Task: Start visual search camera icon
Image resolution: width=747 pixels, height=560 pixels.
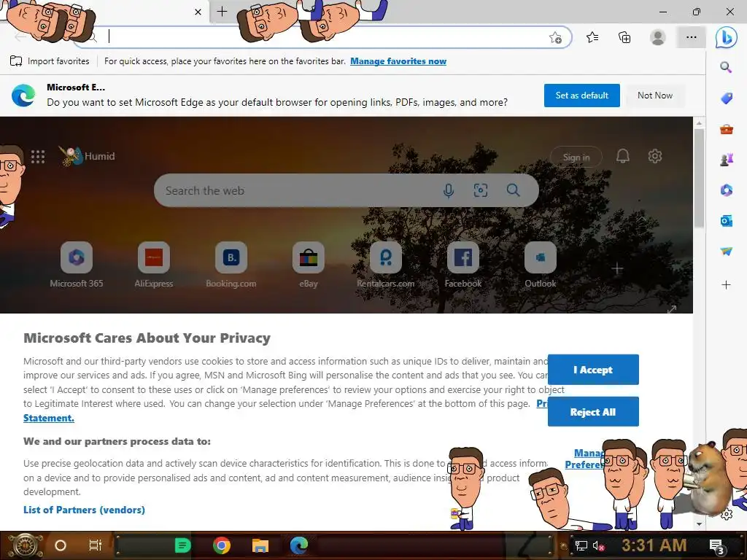Action: click(x=480, y=190)
